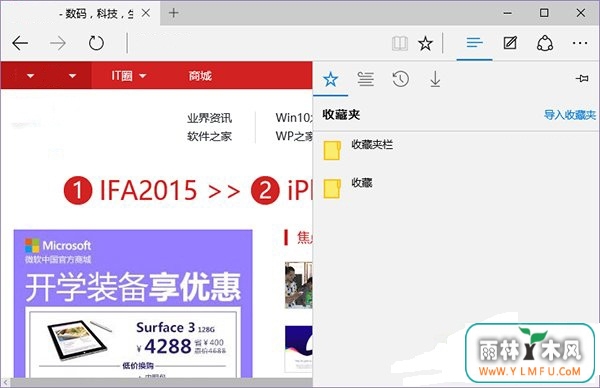Expand the first red nav dropdown arrow

pos(31,76)
